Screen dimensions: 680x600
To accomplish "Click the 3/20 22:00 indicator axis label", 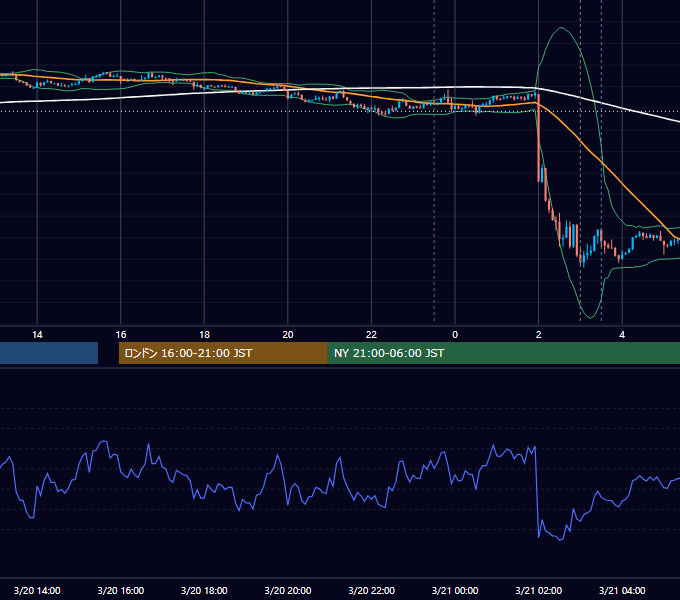I will [x=372, y=590].
